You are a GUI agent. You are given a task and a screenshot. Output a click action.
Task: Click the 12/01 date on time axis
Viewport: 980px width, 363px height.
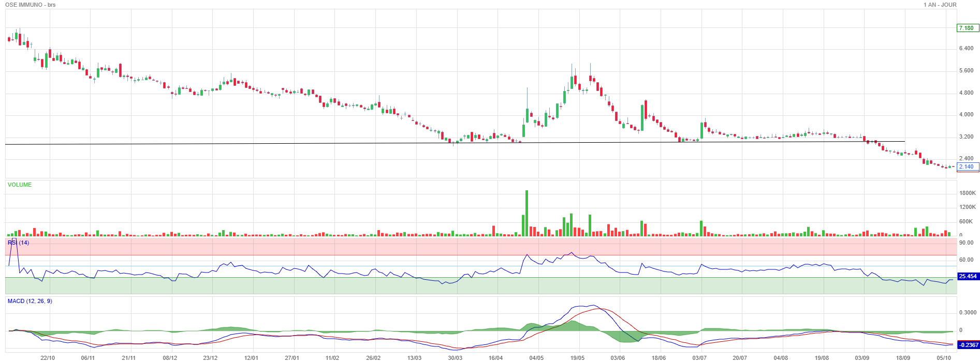[251, 358]
